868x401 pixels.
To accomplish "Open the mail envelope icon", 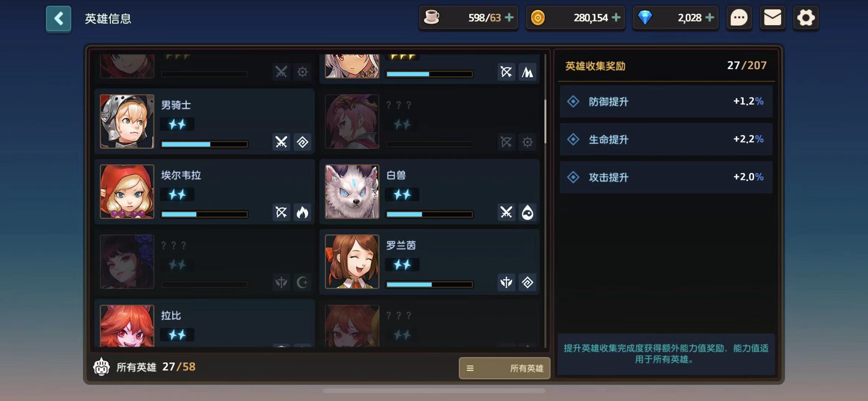I will (773, 17).
